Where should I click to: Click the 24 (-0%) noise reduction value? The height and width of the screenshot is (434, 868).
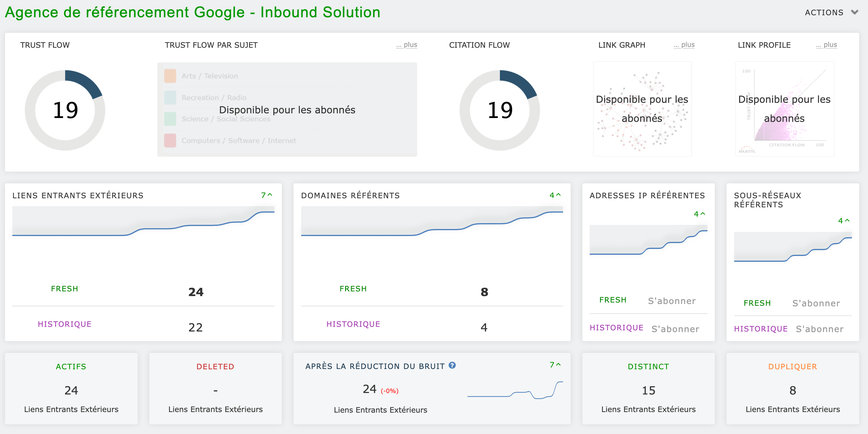point(381,389)
